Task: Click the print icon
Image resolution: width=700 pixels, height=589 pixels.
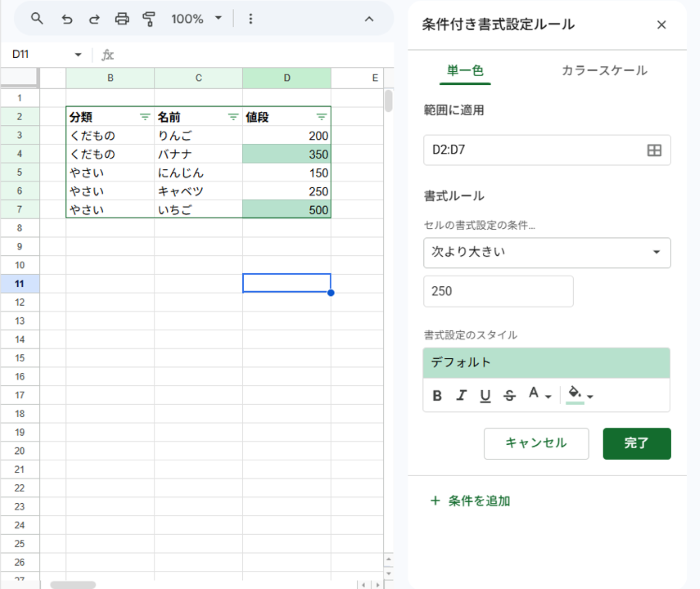Action: coord(122,19)
